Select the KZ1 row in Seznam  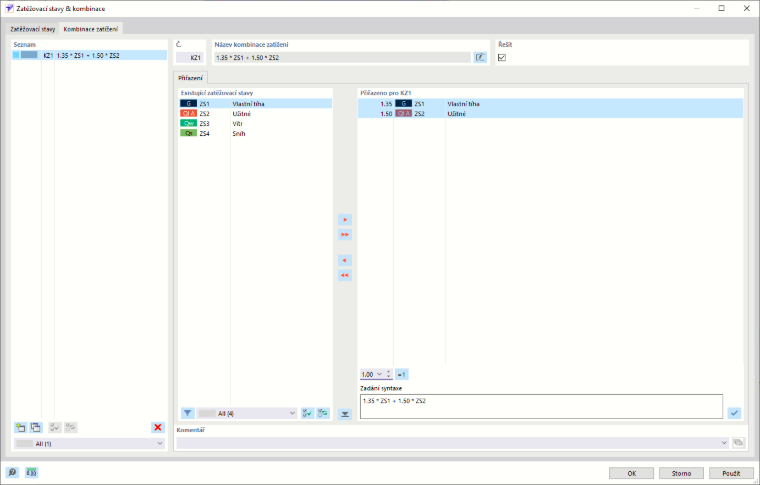[x=90, y=55]
